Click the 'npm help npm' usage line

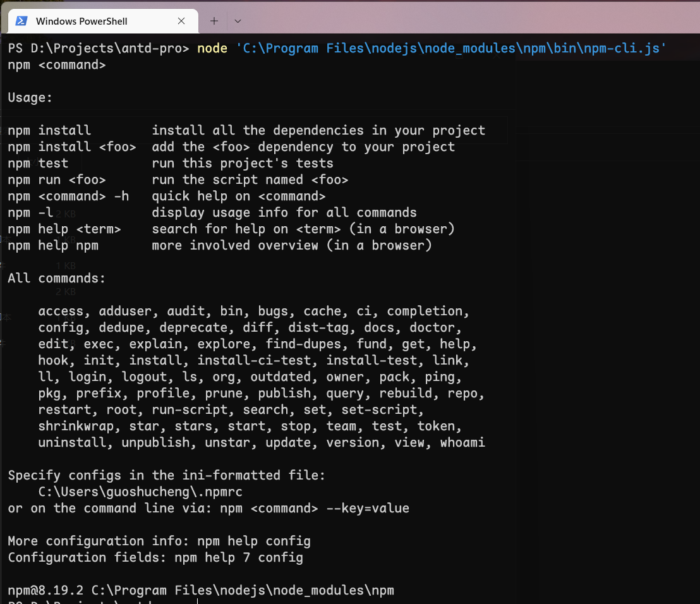[x=220, y=246]
